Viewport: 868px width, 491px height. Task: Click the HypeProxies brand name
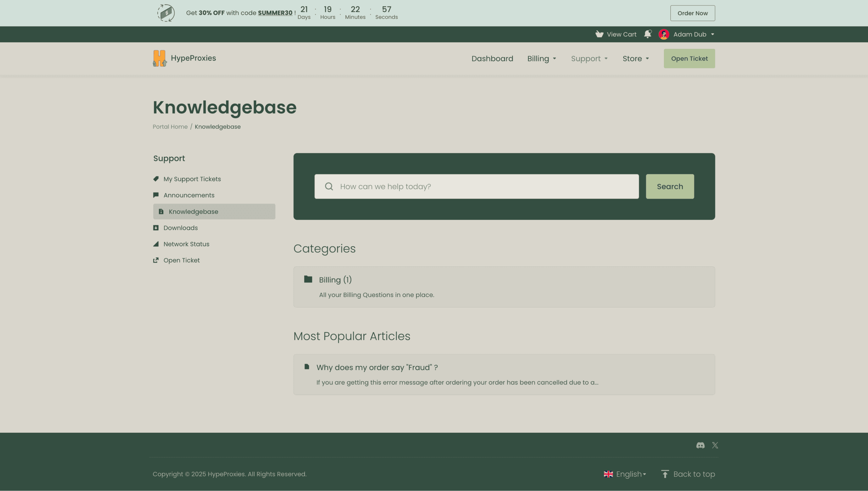pyautogui.click(x=193, y=58)
